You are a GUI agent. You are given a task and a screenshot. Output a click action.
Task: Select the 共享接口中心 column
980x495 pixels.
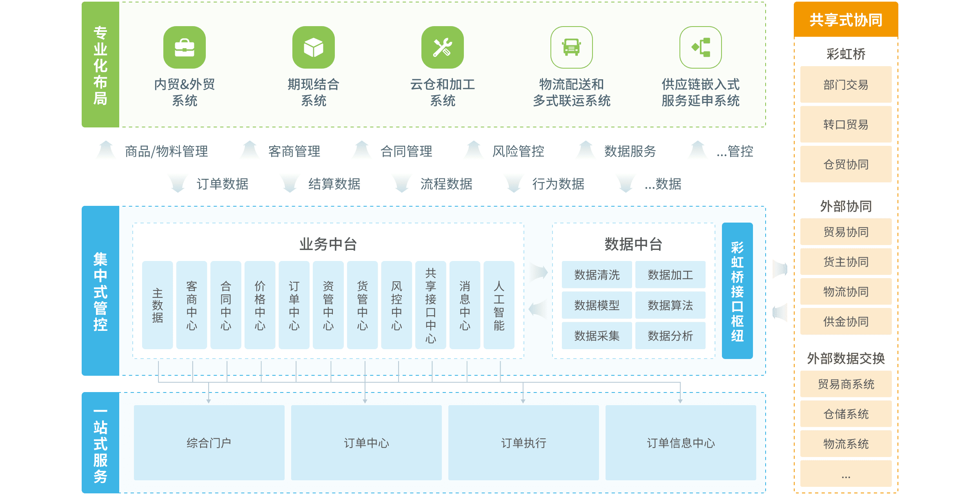click(430, 305)
